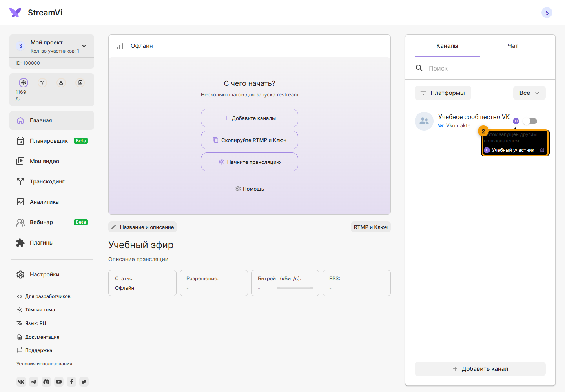Open Twitter social link in footer
This screenshot has width=565, height=392.
[84, 382]
